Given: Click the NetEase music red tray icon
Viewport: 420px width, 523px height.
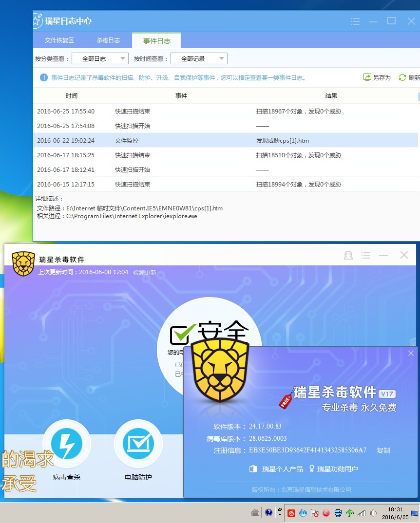Looking at the screenshot, I should pyautogui.click(x=291, y=513).
